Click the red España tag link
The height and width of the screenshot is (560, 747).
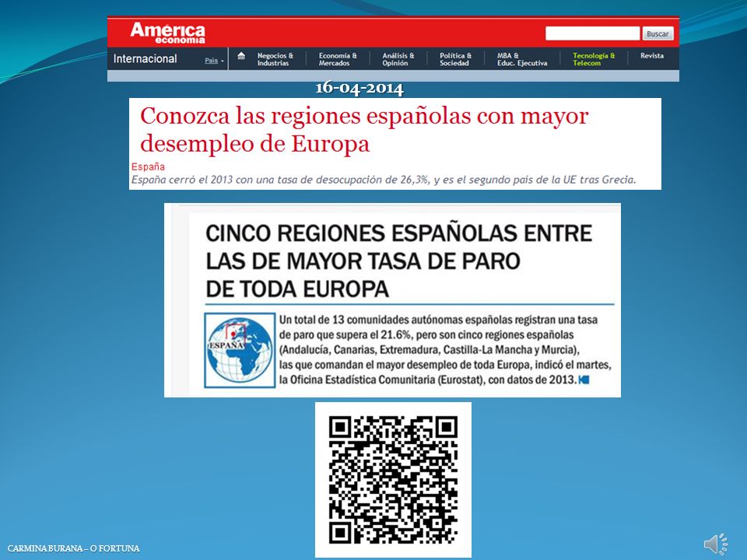click(148, 166)
